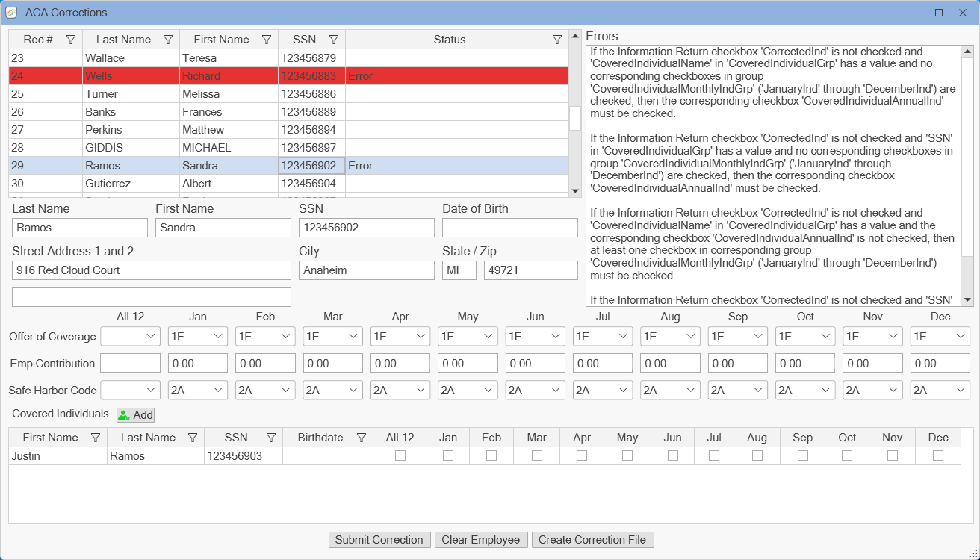Screen dimensions: 980x560
Task: Click Justin in Covered Individuals grid
Action: pos(58,456)
